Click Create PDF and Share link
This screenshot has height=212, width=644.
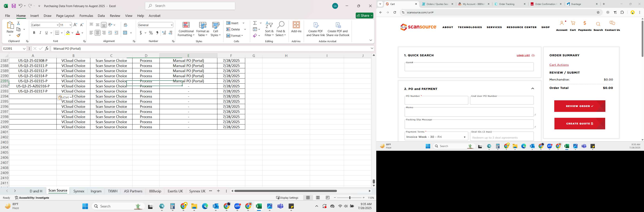(x=316, y=29)
